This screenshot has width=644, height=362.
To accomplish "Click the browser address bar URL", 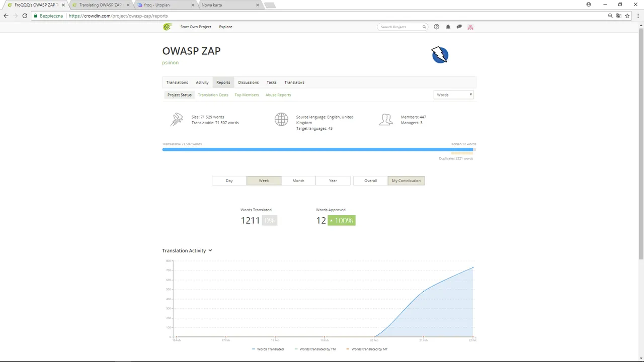I will click(118, 16).
